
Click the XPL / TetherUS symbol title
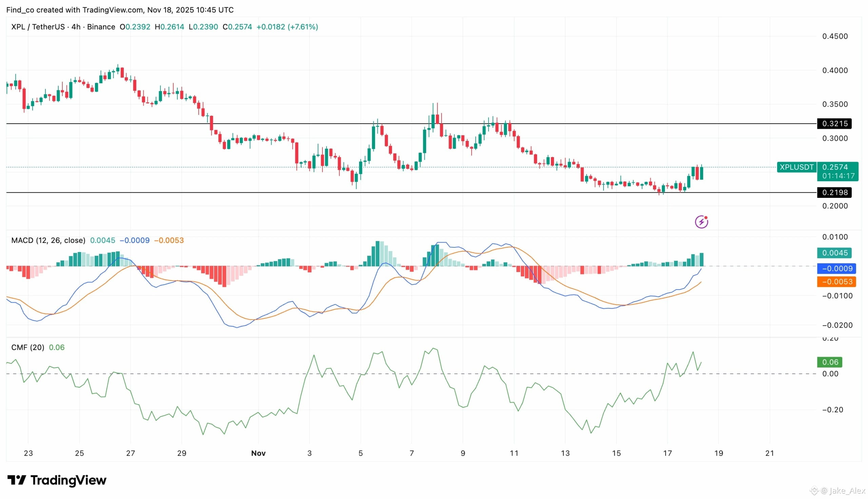click(38, 27)
